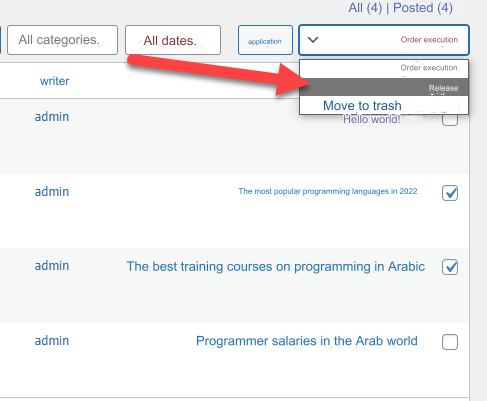The height and width of the screenshot is (401, 487).
Task: Open the Hello world! post link
Action: point(371,119)
